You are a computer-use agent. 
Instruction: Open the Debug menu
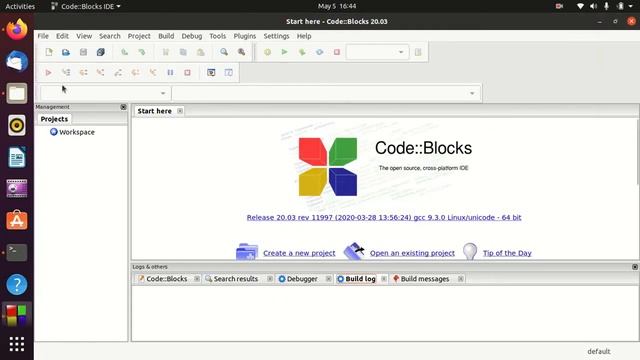click(192, 36)
